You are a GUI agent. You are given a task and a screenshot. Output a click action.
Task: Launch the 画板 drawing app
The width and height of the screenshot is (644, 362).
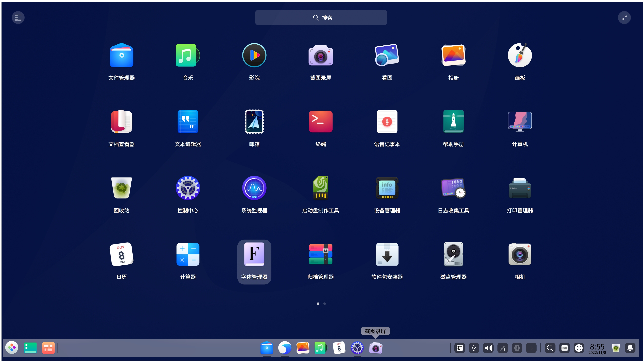(x=519, y=55)
